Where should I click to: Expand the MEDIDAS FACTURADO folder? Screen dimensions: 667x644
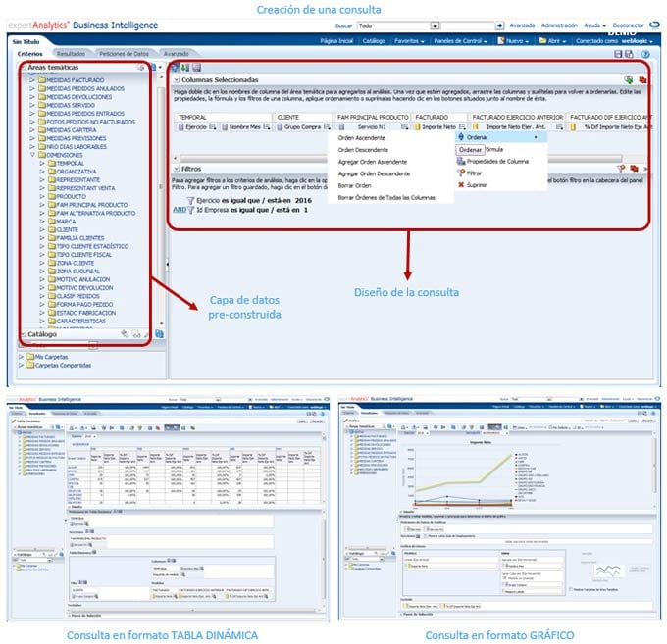pos(32,80)
